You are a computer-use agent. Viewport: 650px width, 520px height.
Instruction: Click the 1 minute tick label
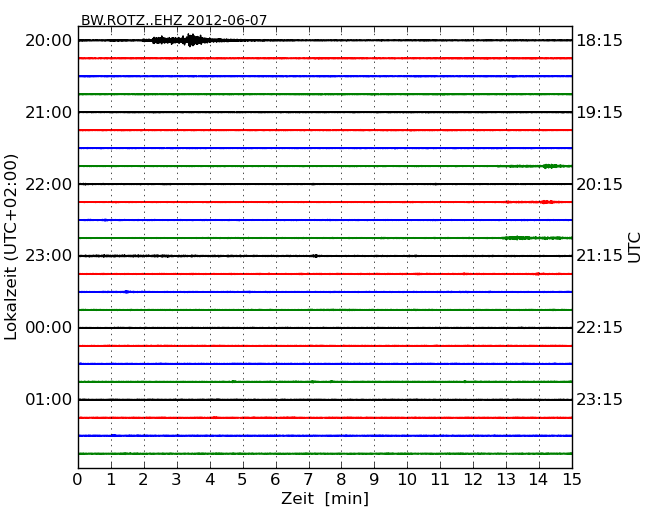(111, 480)
